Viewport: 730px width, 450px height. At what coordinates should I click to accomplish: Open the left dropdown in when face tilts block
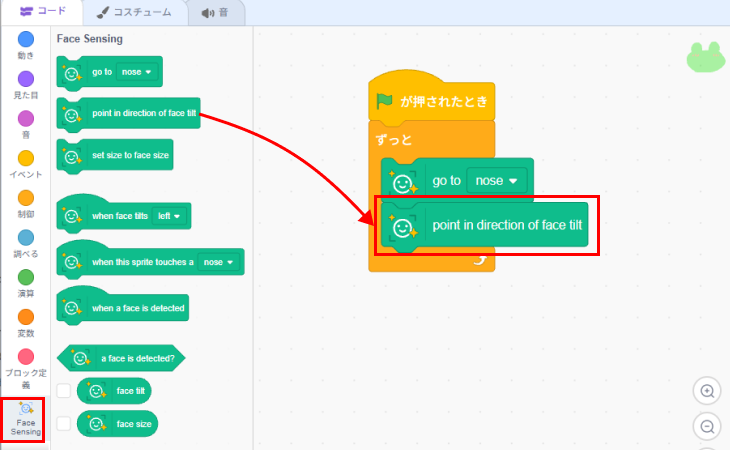170,216
